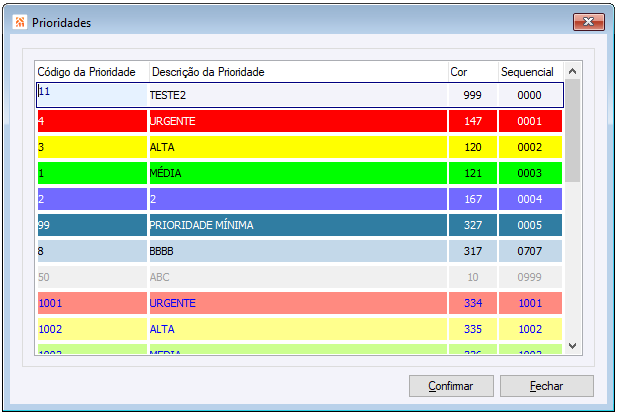Screen dimensions: 618x414
Task: Click sequence 0001 cell
Action: (531, 121)
